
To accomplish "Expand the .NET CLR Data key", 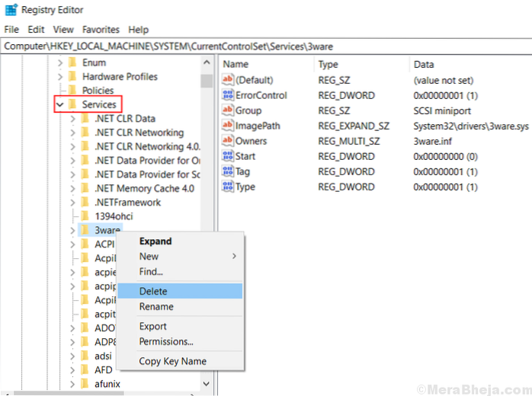I will point(72,119).
